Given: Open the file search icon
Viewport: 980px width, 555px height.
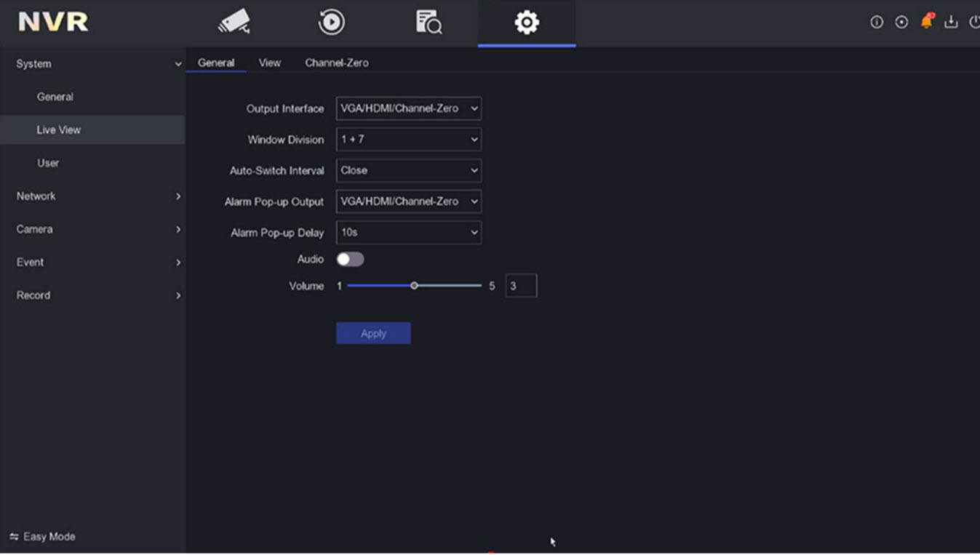Looking at the screenshot, I should pyautogui.click(x=429, y=22).
